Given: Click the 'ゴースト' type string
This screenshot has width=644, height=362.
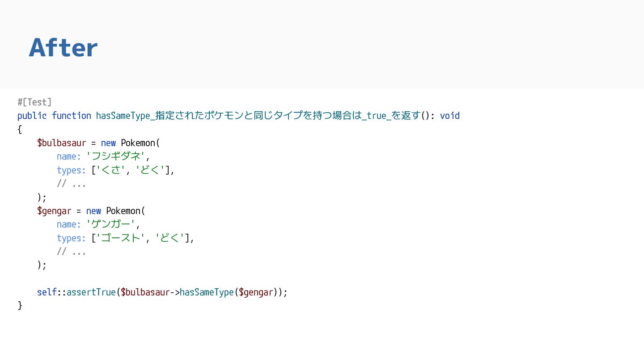Looking at the screenshot, I should click(121, 238).
